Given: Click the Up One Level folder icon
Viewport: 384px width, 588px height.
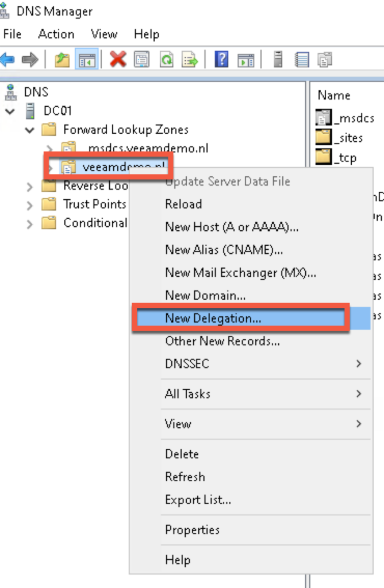Looking at the screenshot, I should 62,59.
